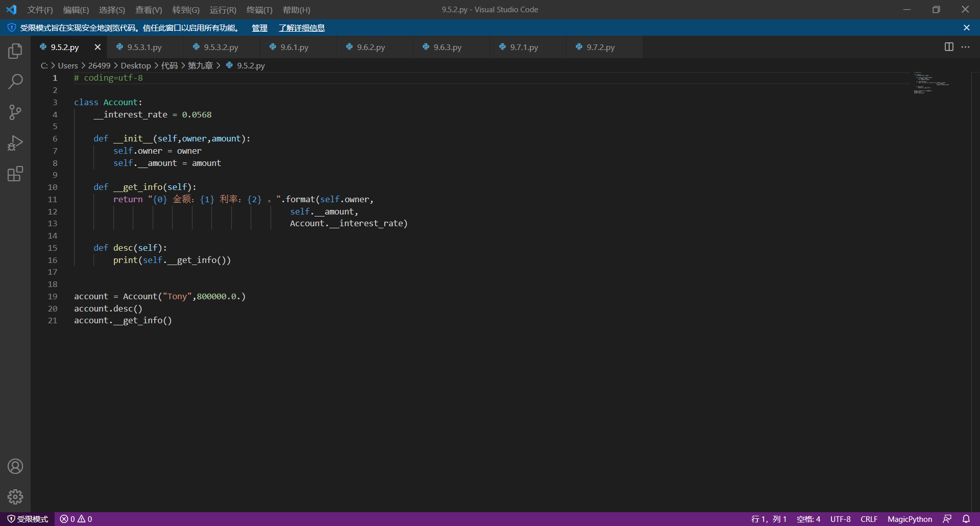Change end of line sequence CRLF

869,519
